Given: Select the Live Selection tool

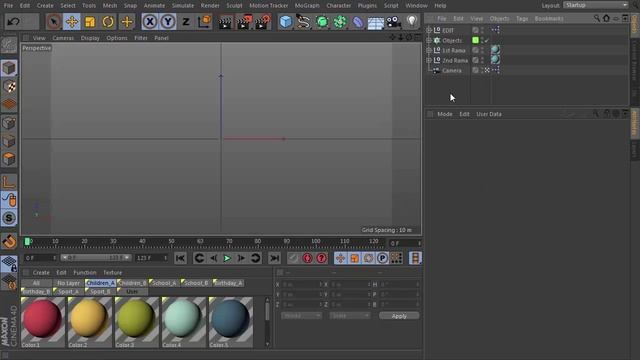Looking at the screenshot, I should click(x=53, y=22).
